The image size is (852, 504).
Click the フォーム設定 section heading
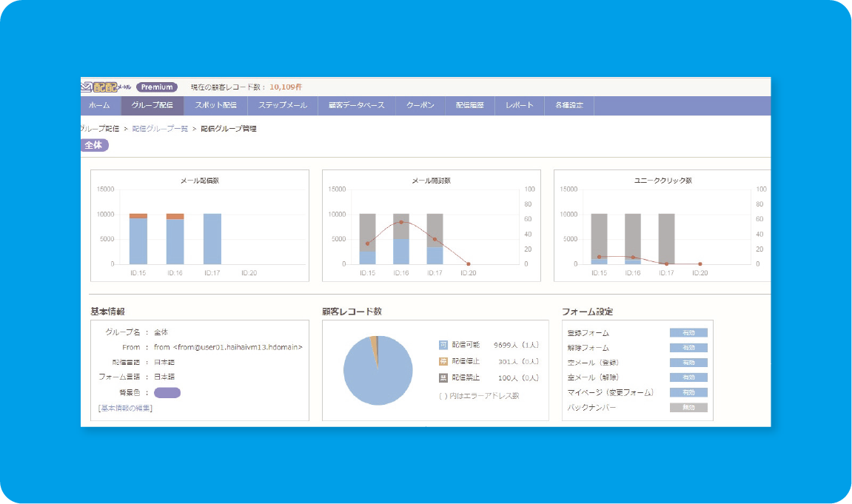[x=588, y=311]
